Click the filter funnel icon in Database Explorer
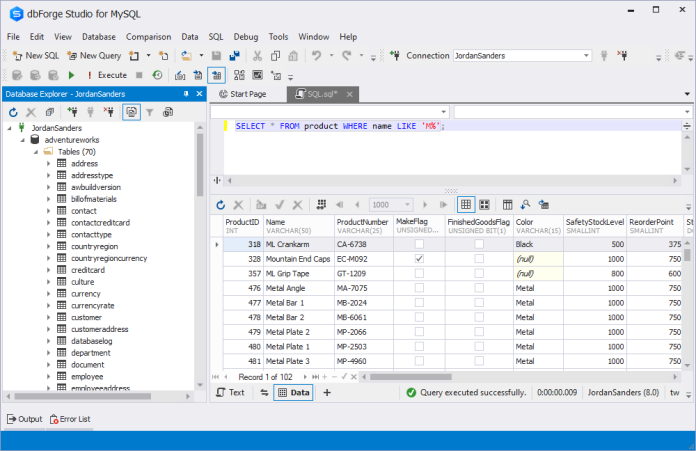This screenshot has width=696, height=451. pos(150,112)
